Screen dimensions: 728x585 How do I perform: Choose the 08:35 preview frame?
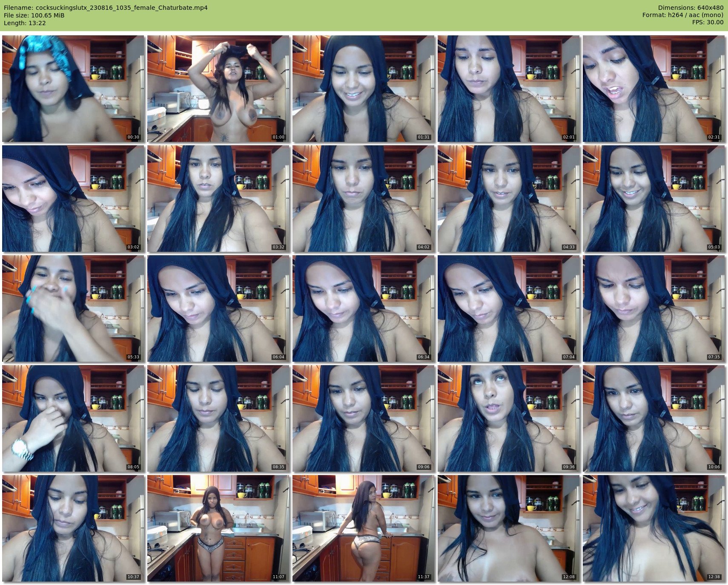218,418
